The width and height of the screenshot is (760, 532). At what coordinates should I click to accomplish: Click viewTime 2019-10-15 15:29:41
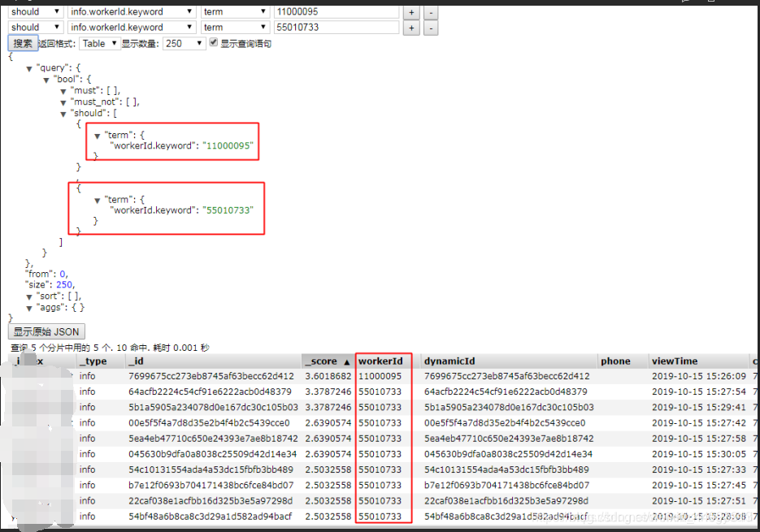(699, 407)
